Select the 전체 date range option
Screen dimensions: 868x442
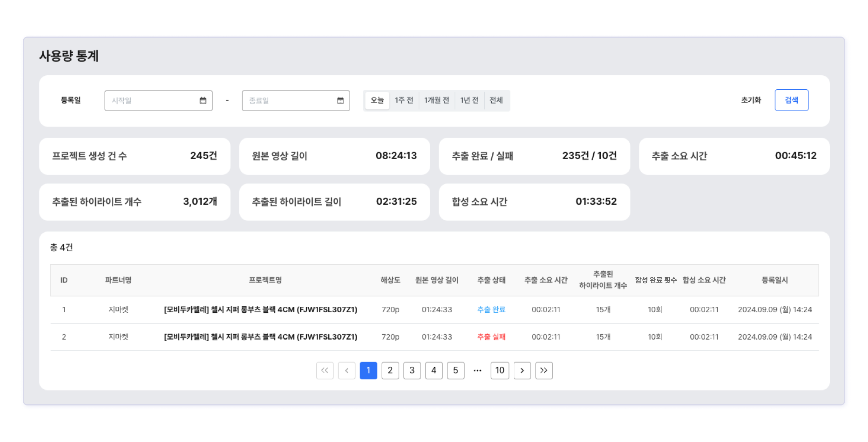496,100
